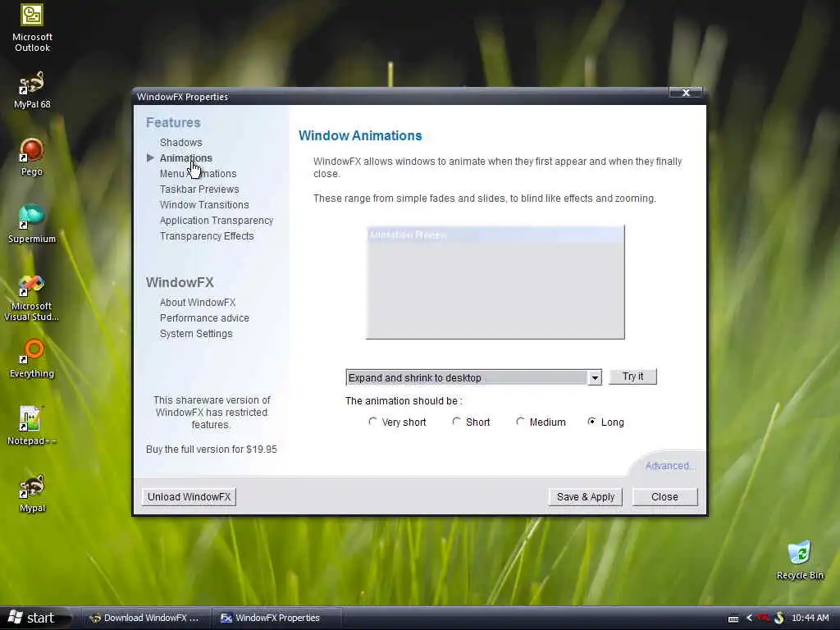This screenshot has height=630, width=840.
Task: Click the WindowFX sidebar section heading
Action: 180,282
